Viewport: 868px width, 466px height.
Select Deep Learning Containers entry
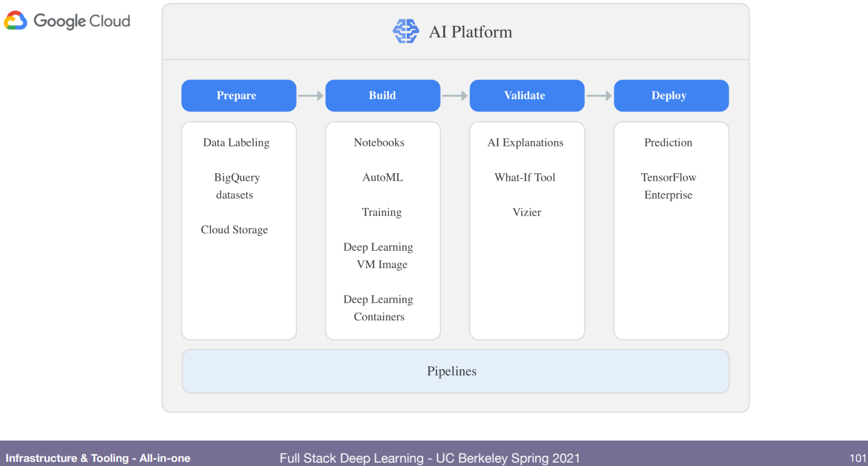coord(379,308)
